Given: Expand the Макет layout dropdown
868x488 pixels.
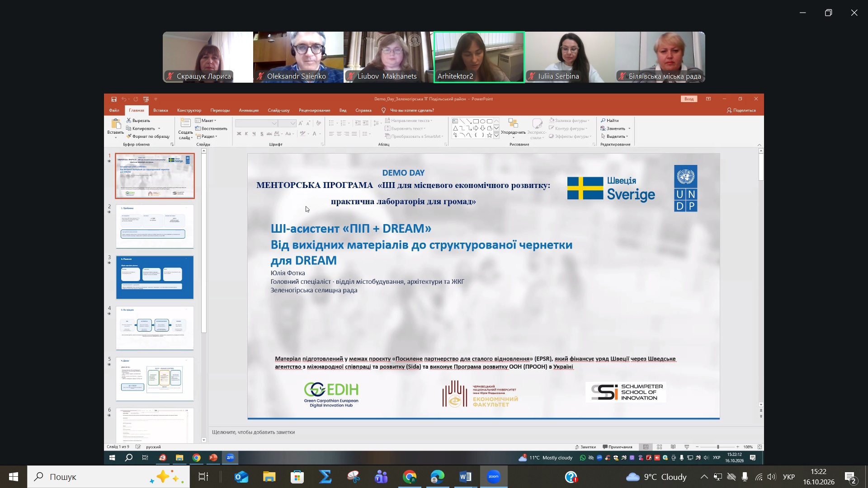Looking at the screenshot, I should [206, 121].
